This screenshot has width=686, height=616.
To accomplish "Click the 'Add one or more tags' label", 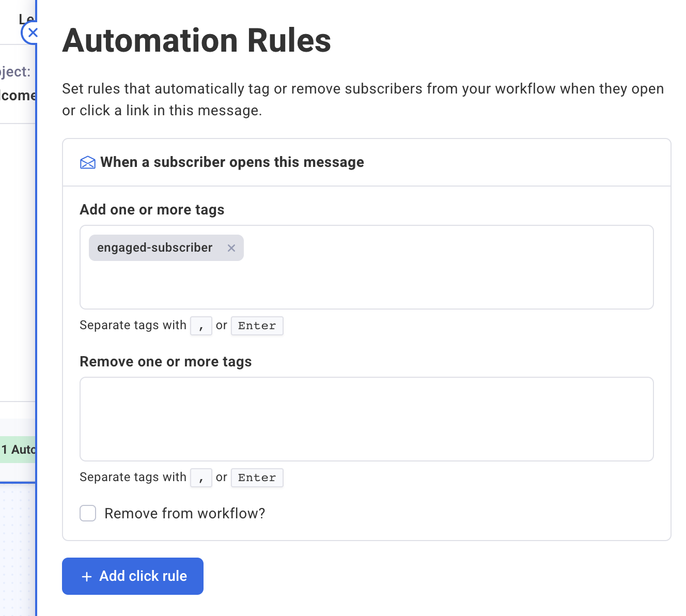I will tap(152, 210).
